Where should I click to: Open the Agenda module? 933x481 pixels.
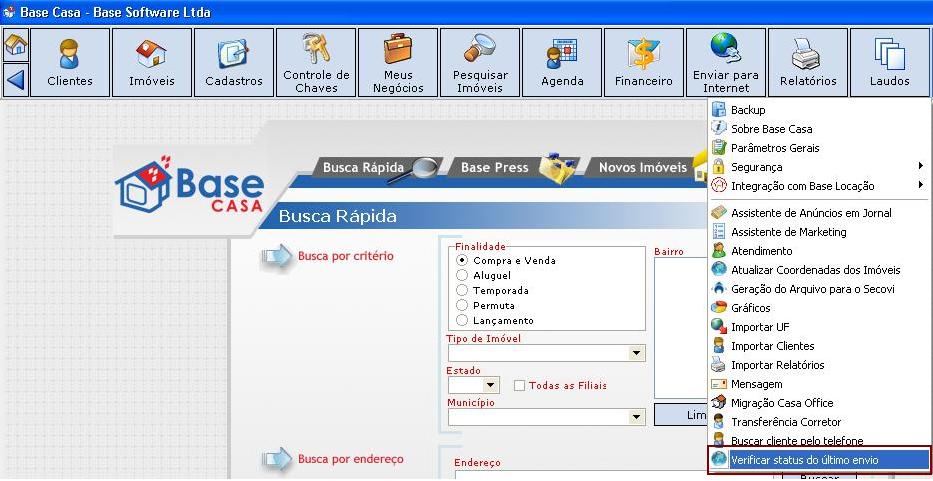point(562,63)
